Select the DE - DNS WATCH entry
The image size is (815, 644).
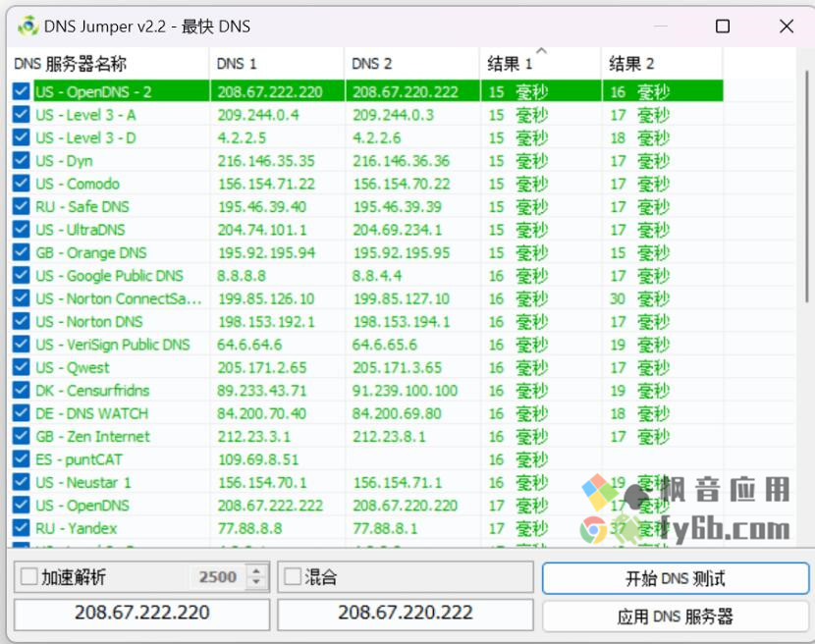tap(92, 413)
